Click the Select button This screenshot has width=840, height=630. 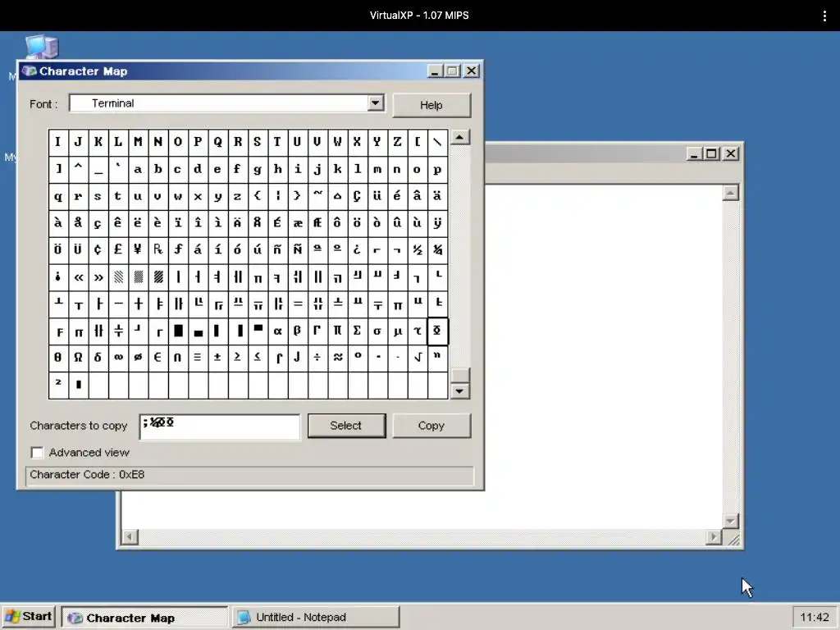(346, 426)
